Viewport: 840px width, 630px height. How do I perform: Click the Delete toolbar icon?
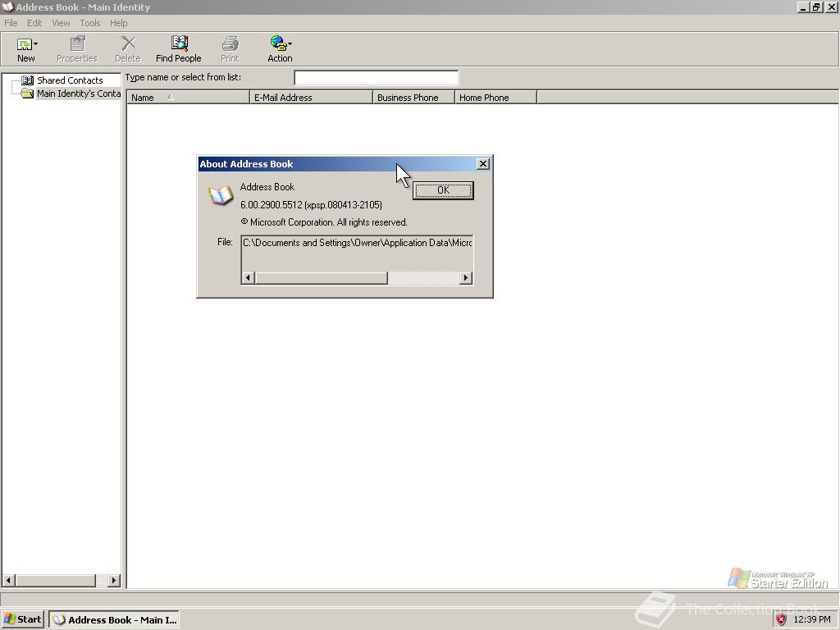(x=128, y=44)
